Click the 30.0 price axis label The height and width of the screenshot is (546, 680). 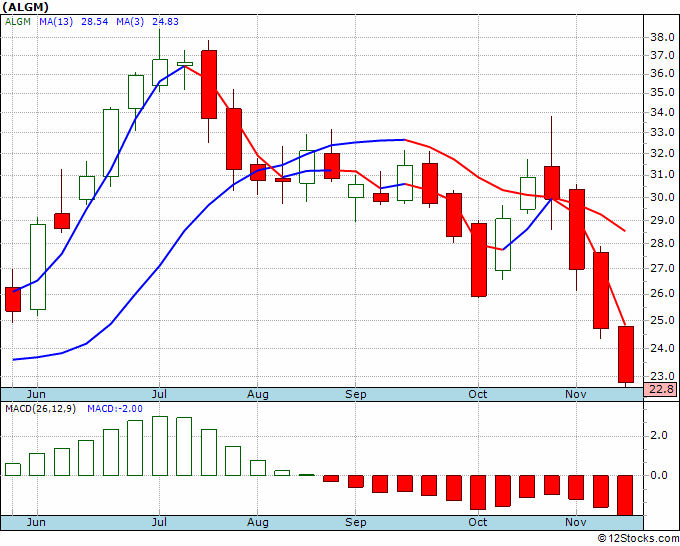pos(662,197)
